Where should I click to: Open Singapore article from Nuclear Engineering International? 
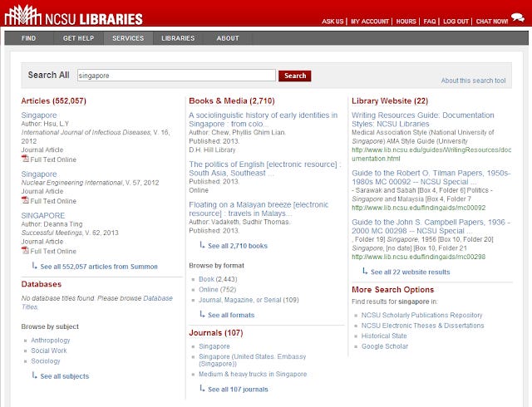[39, 174]
